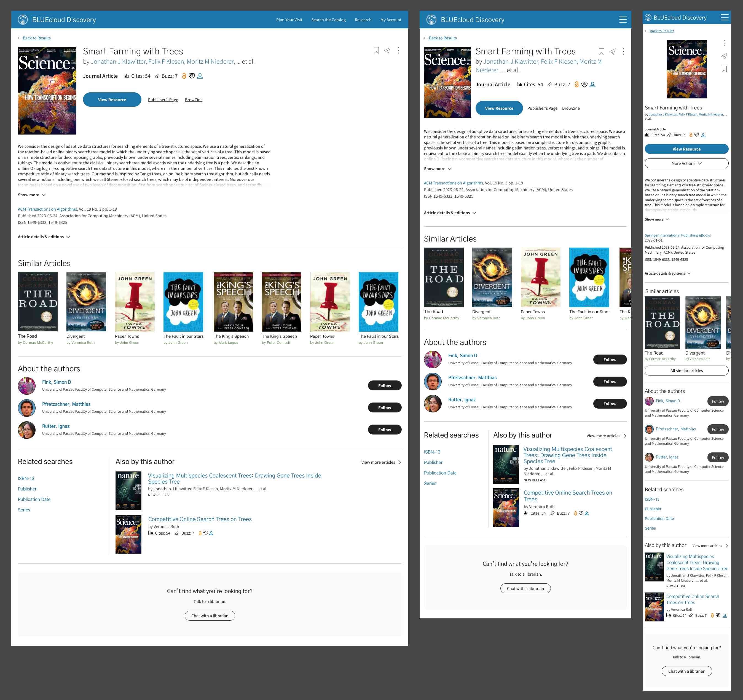
Task: Click the orange open access padlock icon
Action: 184,76
